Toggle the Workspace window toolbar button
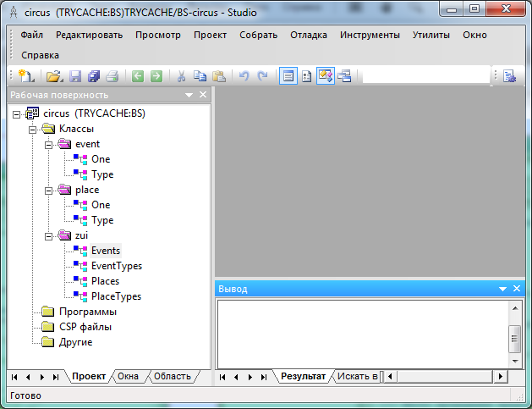 point(326,75)
